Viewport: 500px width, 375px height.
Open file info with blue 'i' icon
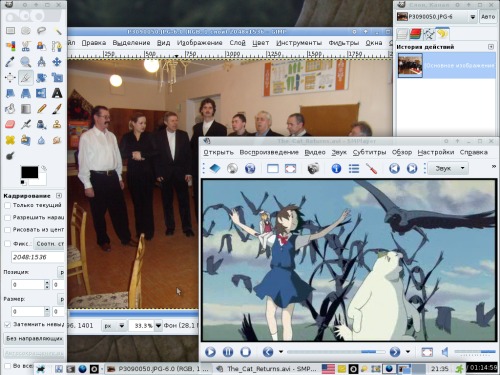pyautogui.click(x=336, y=168)
